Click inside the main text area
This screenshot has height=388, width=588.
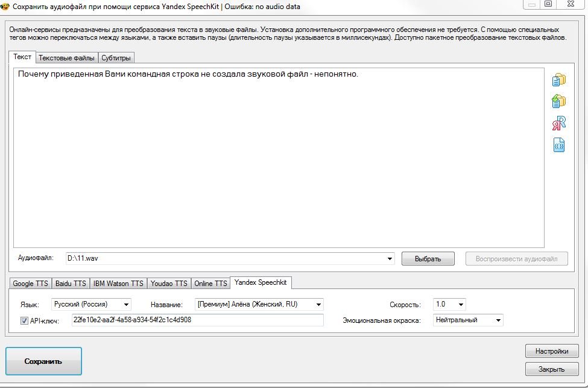click(279, 157)
